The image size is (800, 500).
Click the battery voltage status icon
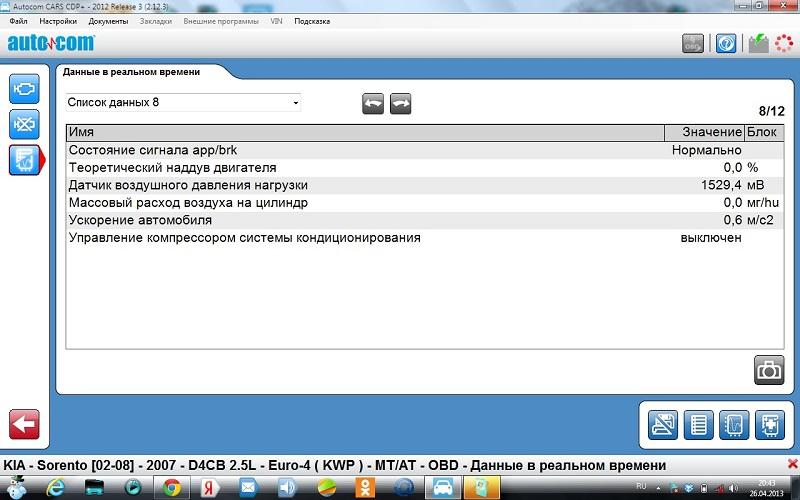759,43
